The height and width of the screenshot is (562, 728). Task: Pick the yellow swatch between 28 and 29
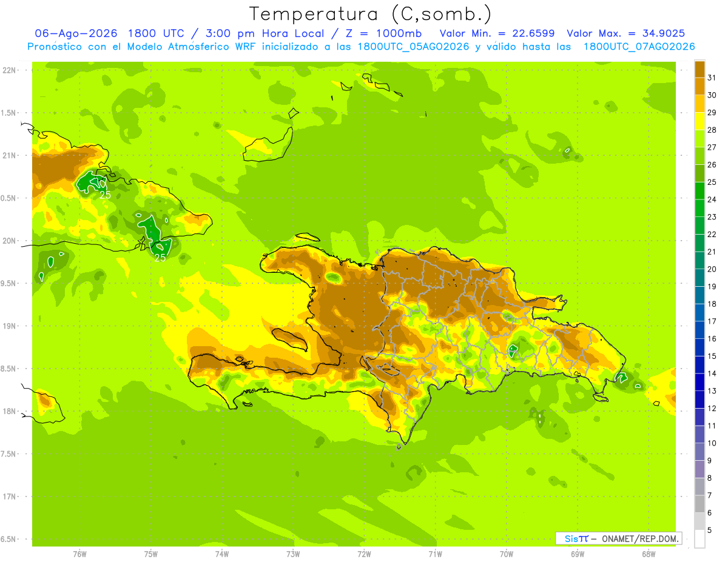point(699,121)
